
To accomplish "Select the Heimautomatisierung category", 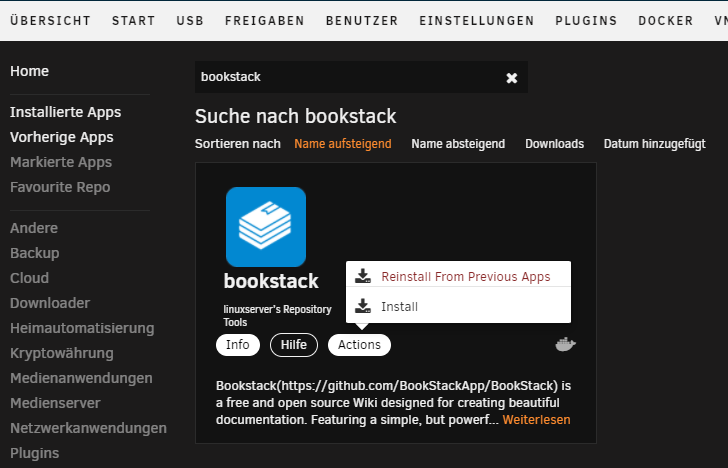I will (82, 328).
